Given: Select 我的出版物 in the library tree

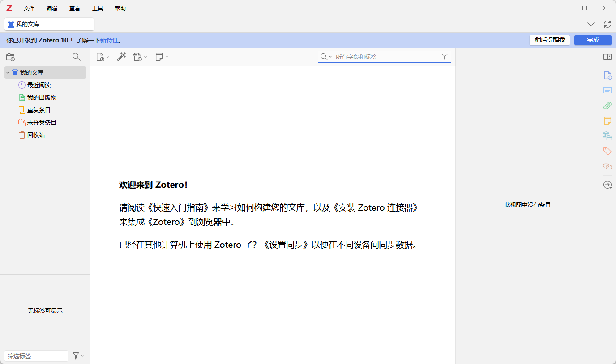Looking at the screenshot, I should click(42, 97).
